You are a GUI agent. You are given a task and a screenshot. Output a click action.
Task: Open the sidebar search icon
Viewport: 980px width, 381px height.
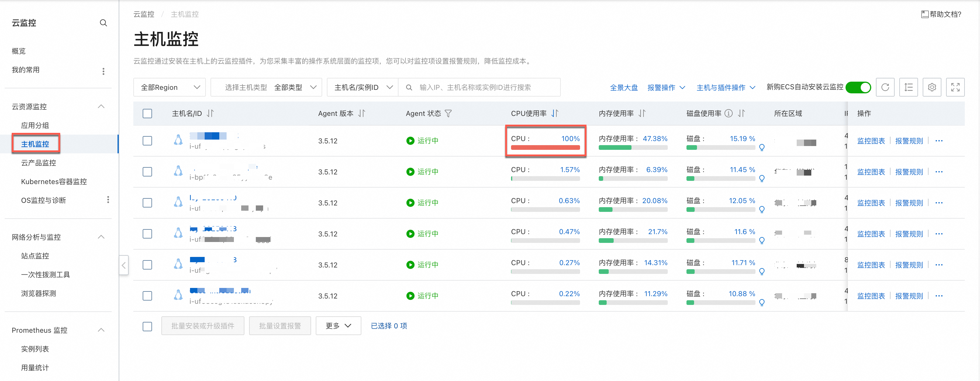pos(103,23)
